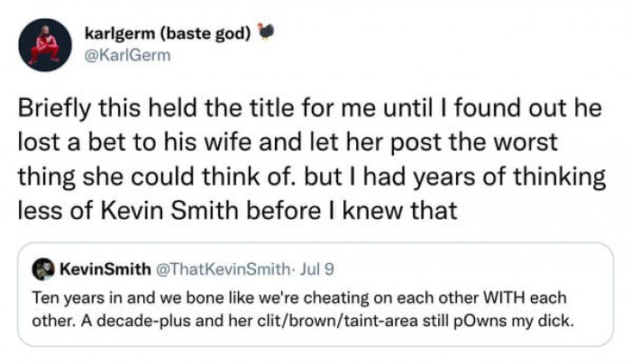Click the chicken emoji beside karlgerm's name
This screenshot has width=631, height=364.
click(266, 33)
